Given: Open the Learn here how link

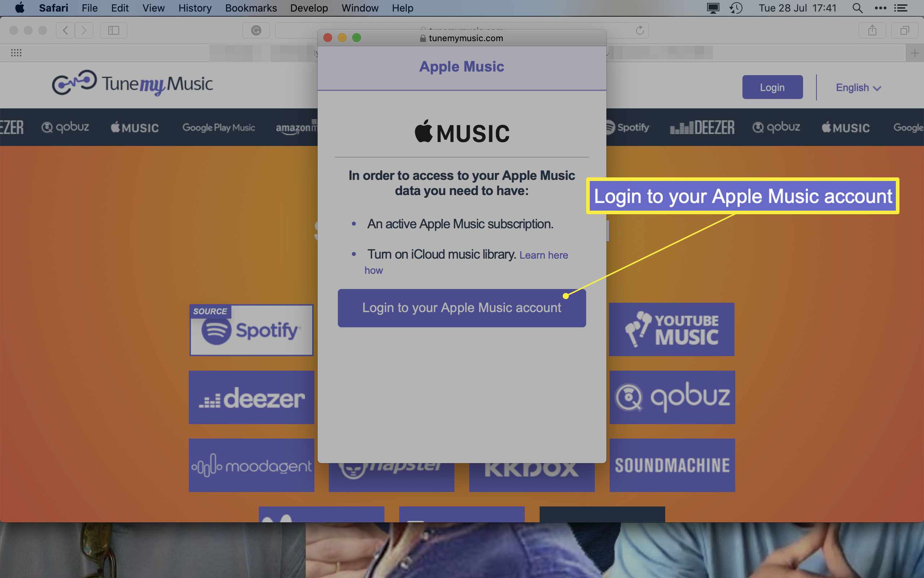Looking at the screenshot, I should pos(543,255).
